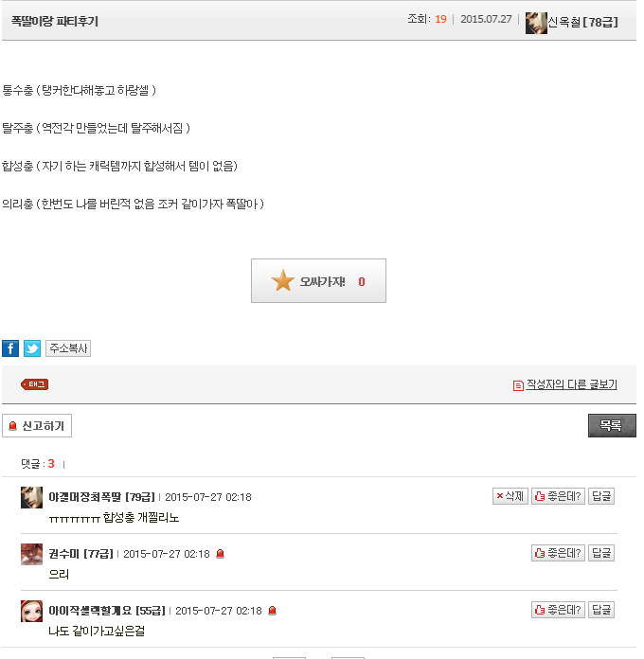Click the gold star 오싸가자! recommend button
Image resolution: width=644 pixels, height=659 pixels.
(318, 281)
